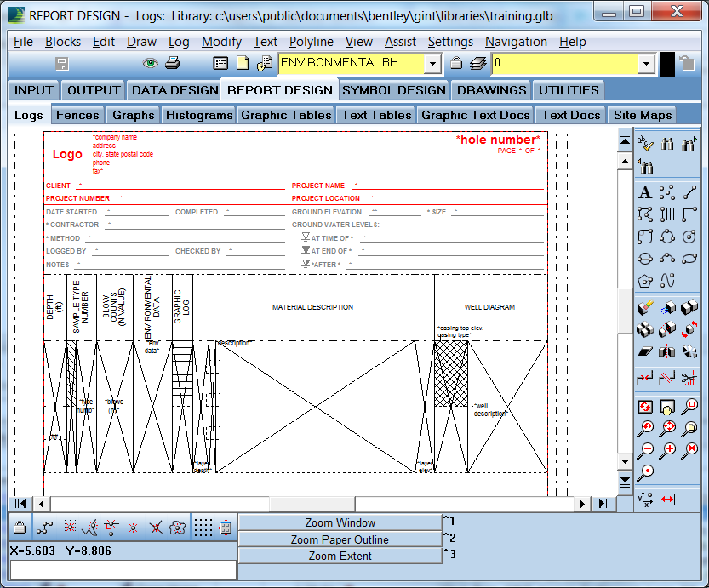Screen dimensions: 709x588
Task: Toggle intersection snap mode
Action: point(156,528)
